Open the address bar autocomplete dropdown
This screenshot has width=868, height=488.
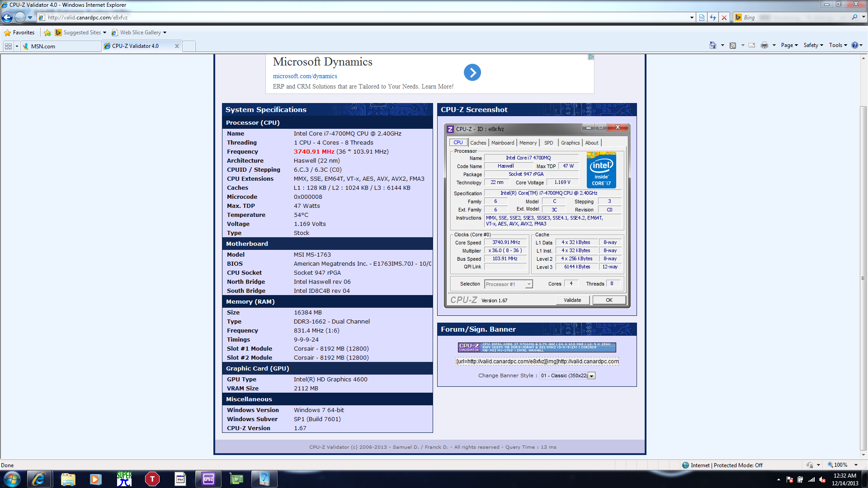[x=692, y=18]
